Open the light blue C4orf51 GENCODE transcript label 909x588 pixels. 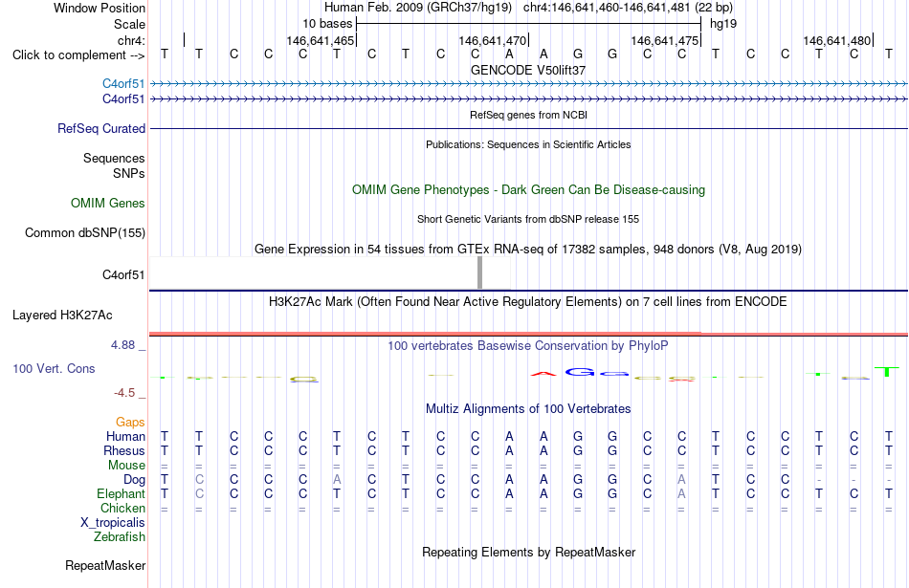pyautogui.click(x=123, y=83)
